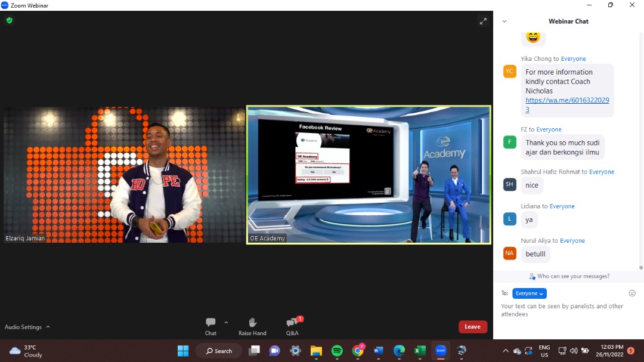The image size is (644, 362).
Task: Select the OE Academy video tile
Action: click(x=369, y=175)
